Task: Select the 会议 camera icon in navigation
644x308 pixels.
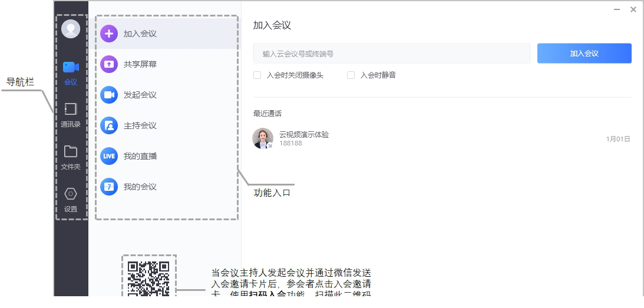Action: click(71, 67)
